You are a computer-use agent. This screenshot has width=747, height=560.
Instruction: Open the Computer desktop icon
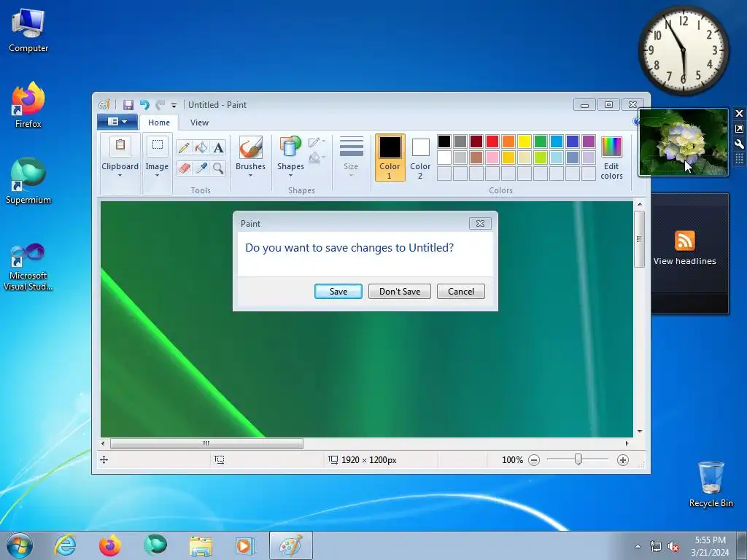[28, 29]
